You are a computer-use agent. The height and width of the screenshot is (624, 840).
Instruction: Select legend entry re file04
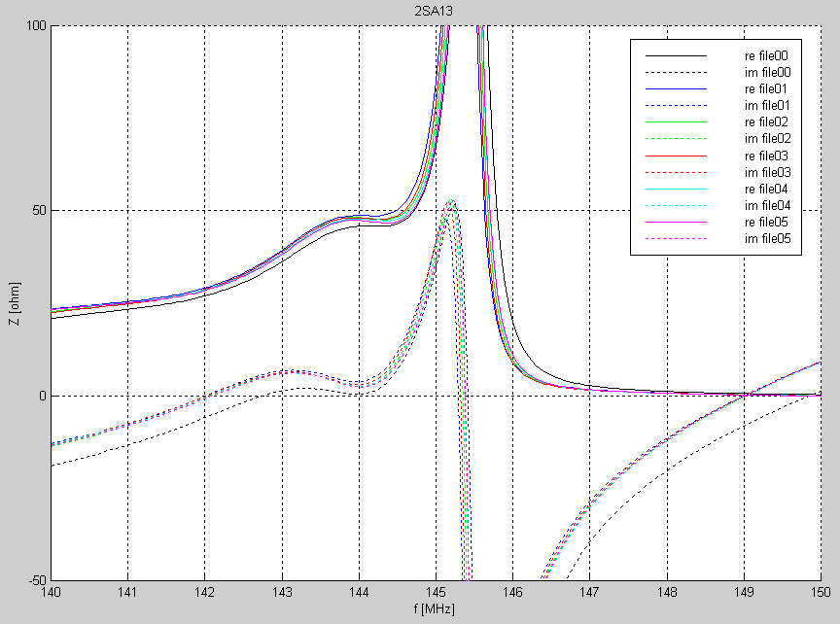click(x=766, y=190)
